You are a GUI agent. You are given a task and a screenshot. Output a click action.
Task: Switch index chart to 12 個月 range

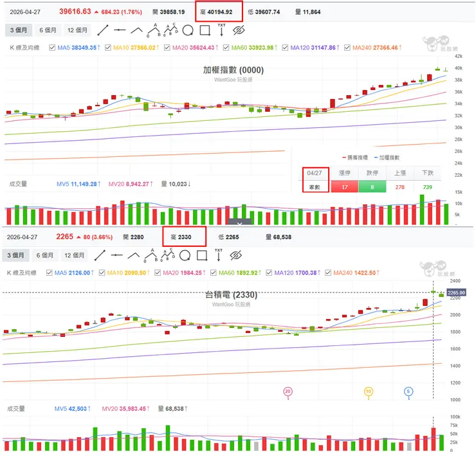[77, 30]
